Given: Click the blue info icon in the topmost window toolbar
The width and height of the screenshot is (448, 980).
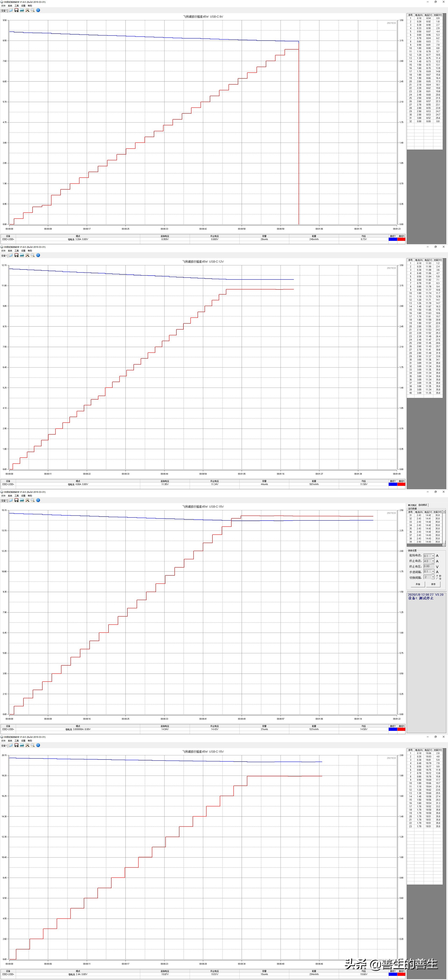Looking at the screenshot, I should click(38, 10).
